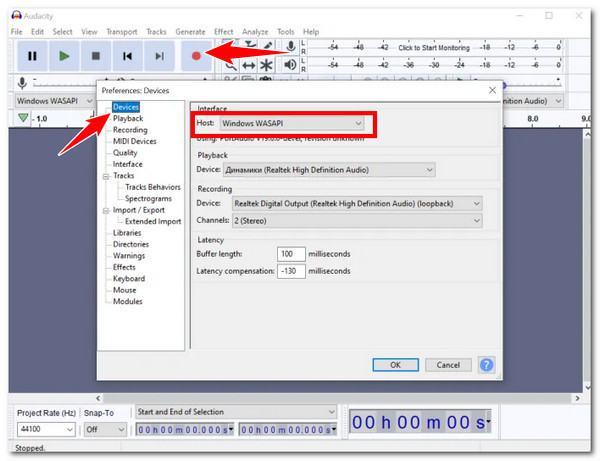
Task: Click Click to Start Monitoring meter
Action: [434, 47]
